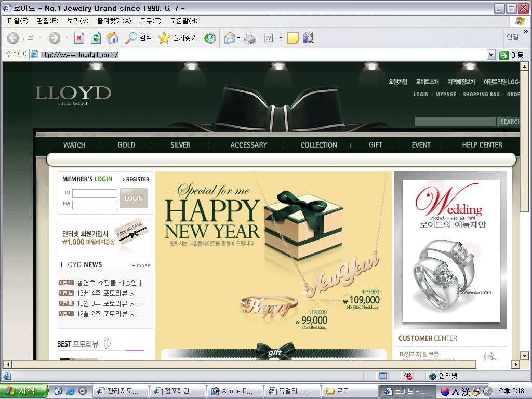Open the 보기(V) menu
Image resolution: width=532 pixels, height=399 pixels.
pos(78,21)
